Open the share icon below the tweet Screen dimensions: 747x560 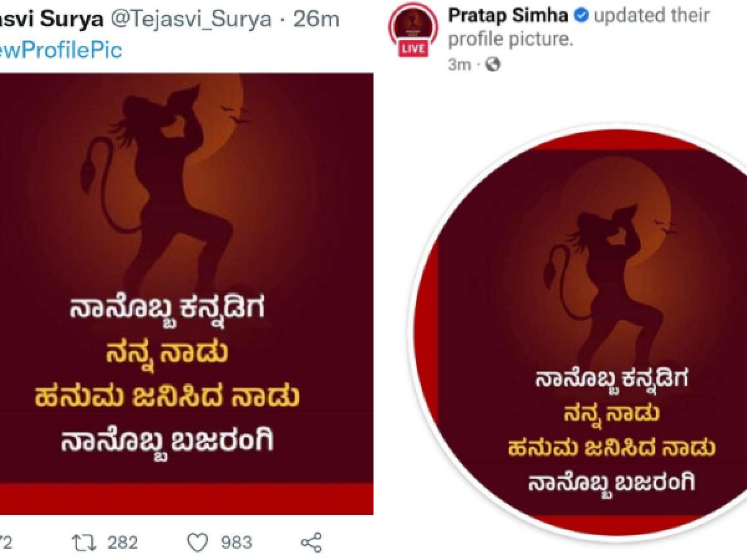click(311, 543)
